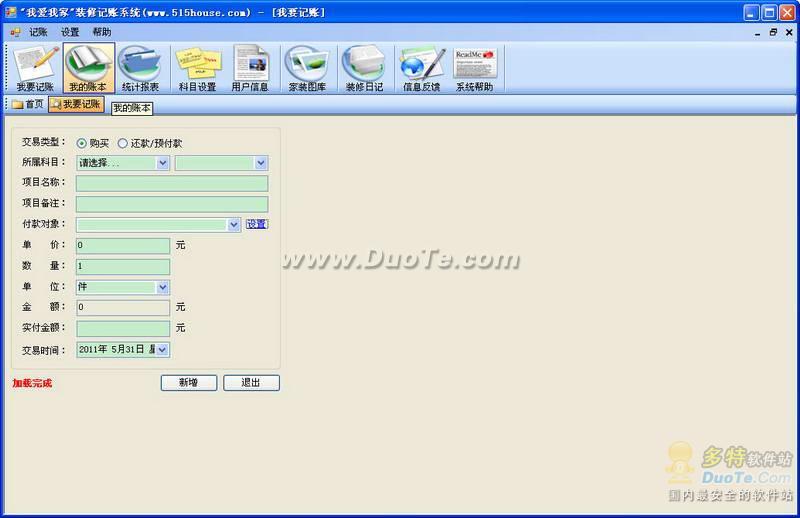Expand the 付款对象 dropdown

click(233, 225)
